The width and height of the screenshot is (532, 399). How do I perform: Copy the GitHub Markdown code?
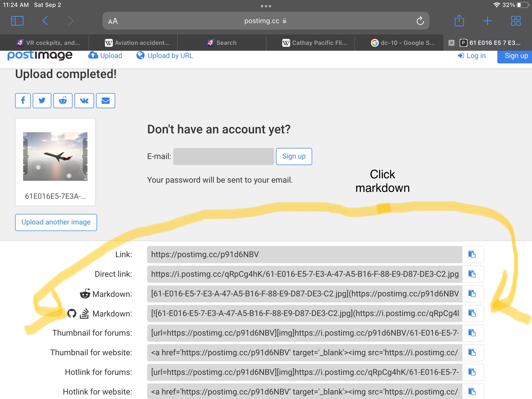pyautogui.click(x=472, y=313)
